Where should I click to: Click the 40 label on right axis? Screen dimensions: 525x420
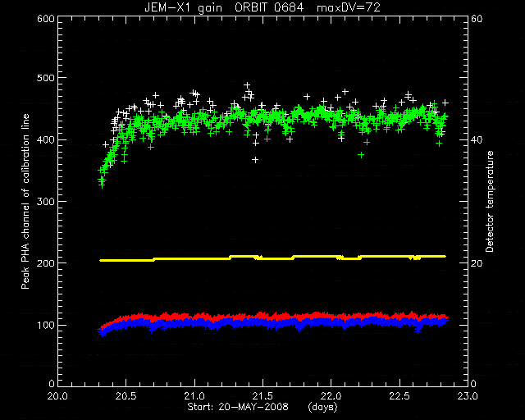(x=477, y=139)
